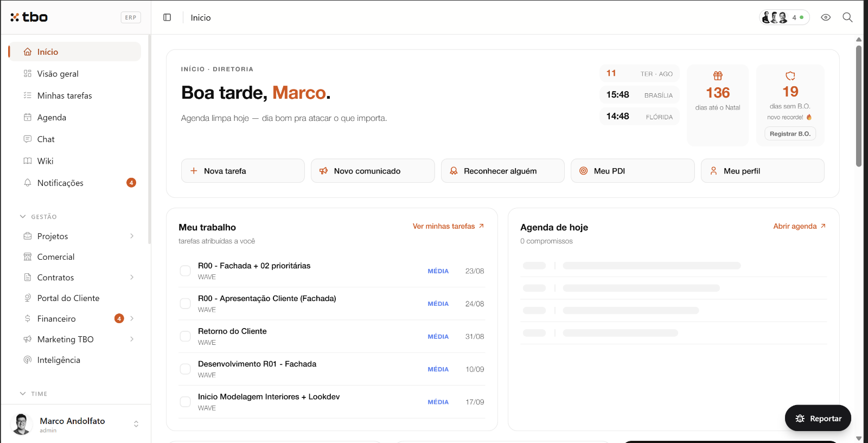This screenshot has height=443, width=868.
Task: Click the ERP badge
Action: [x=131, y=17]
